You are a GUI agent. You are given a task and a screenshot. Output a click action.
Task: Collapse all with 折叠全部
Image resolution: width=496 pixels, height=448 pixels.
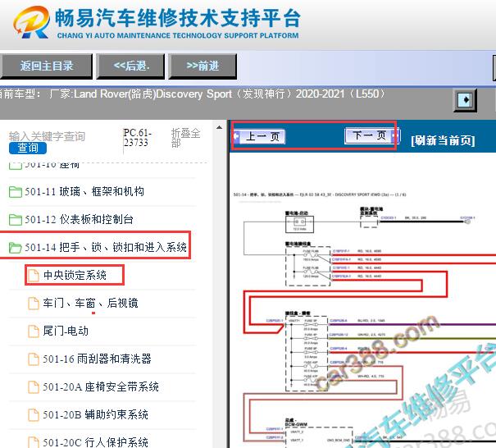[185, 138]
